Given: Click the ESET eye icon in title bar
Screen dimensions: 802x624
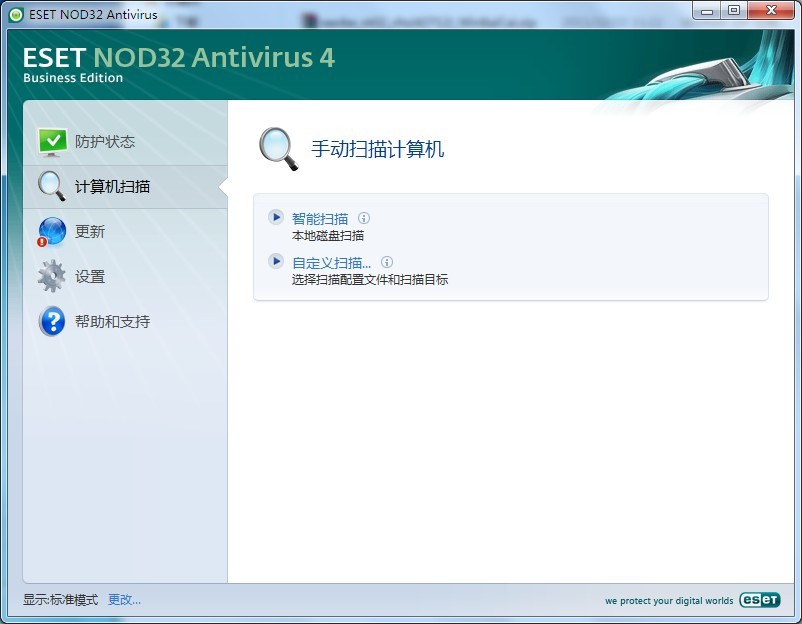Looking at the screenshot, I should (x=16, y=14).
